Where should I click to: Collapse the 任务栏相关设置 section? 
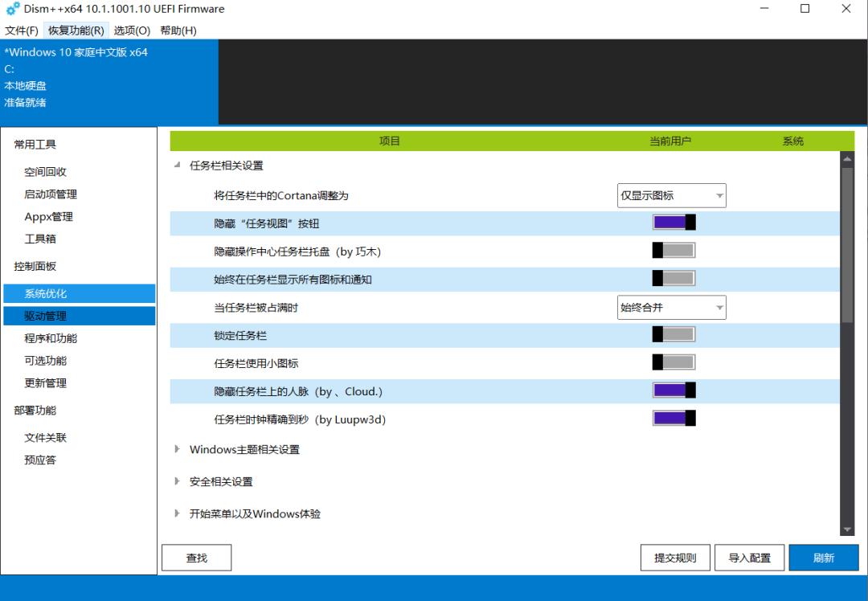[178, 166]
